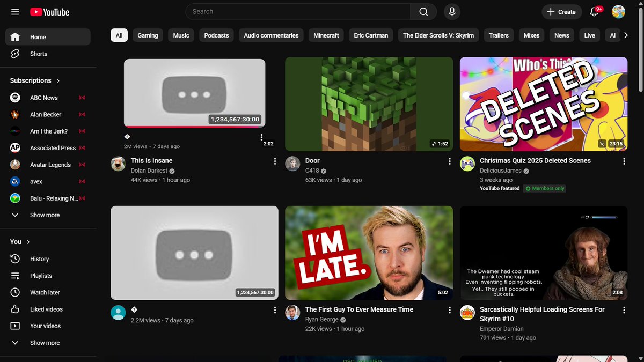Viewport: 644px width, 362px height.
Task: Select the Gaming filter chip
Action: coord(148,35)
